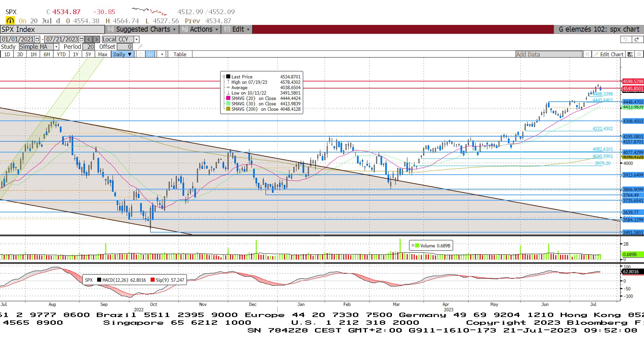Open the chart type dropdown arrow
Screen dimensions: 644x349
click(x=162, y=54)
